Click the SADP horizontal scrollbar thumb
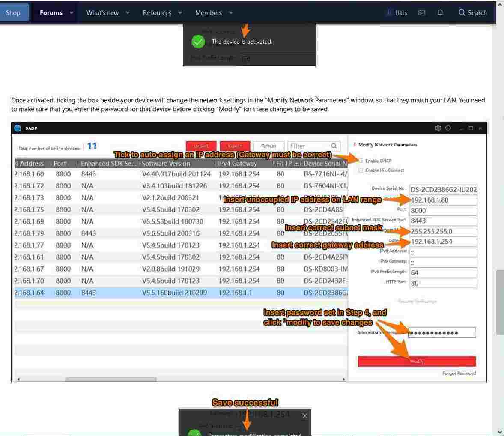This screenshot has height=436, width=504. tap(110, 379)
